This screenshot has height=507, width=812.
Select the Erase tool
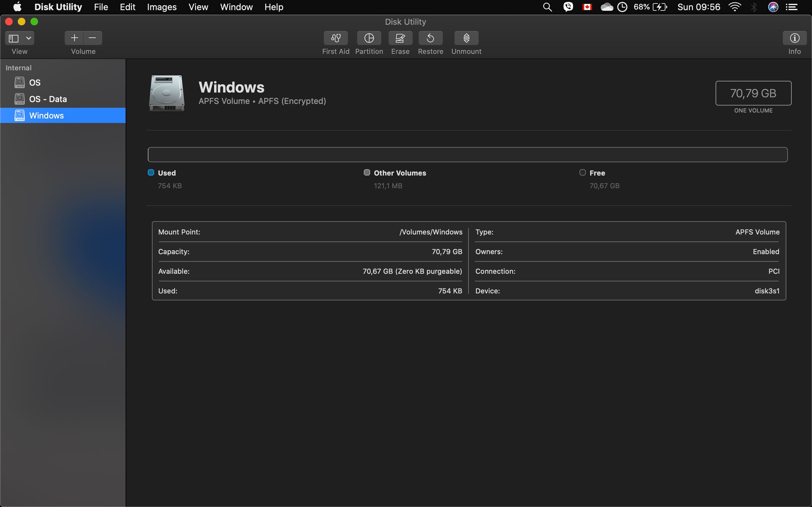[x=400, y=38]
